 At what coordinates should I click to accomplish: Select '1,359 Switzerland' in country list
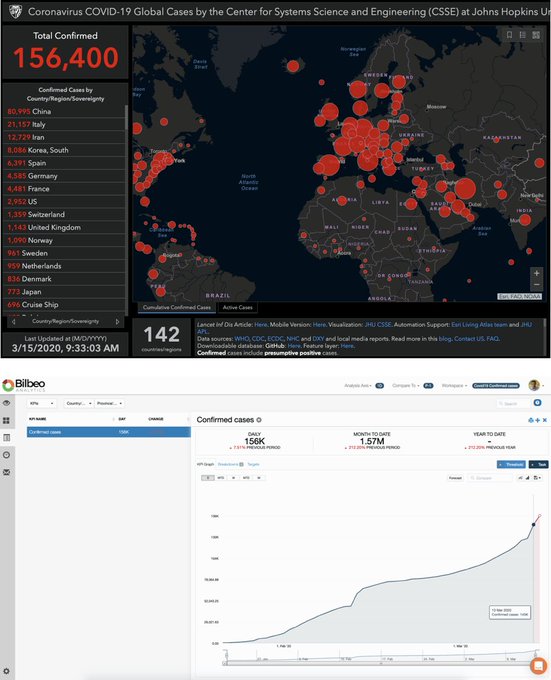click(64, 215)
